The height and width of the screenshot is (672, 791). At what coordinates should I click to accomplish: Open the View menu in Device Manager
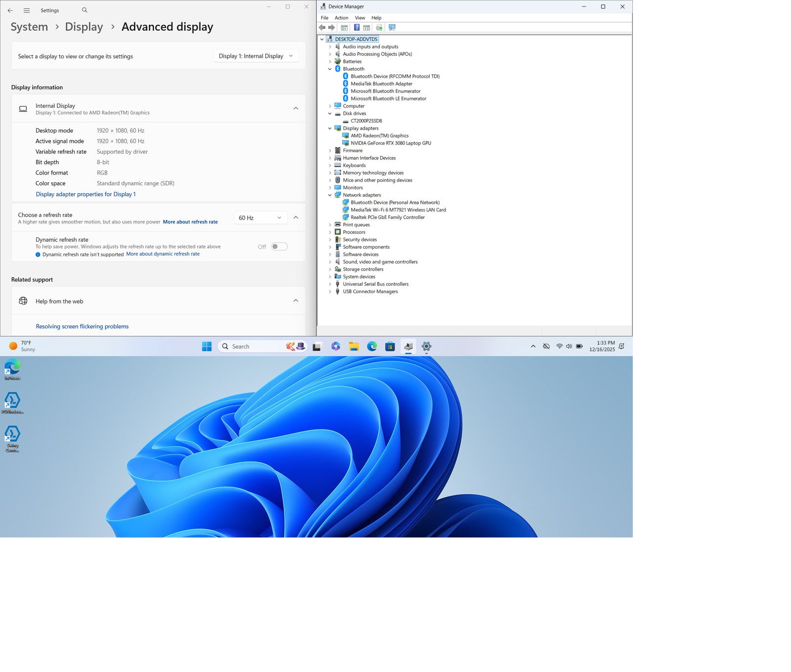360,18
